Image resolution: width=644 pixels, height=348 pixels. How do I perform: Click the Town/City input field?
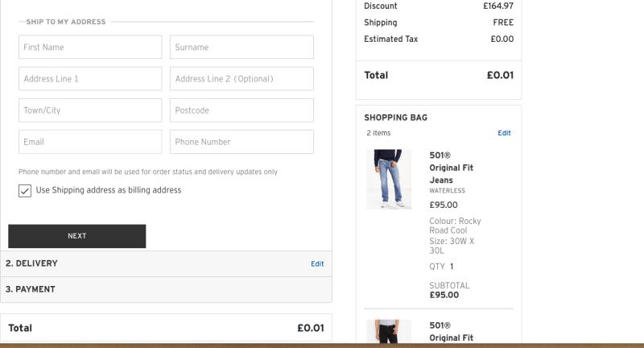[x=90, y=110]
